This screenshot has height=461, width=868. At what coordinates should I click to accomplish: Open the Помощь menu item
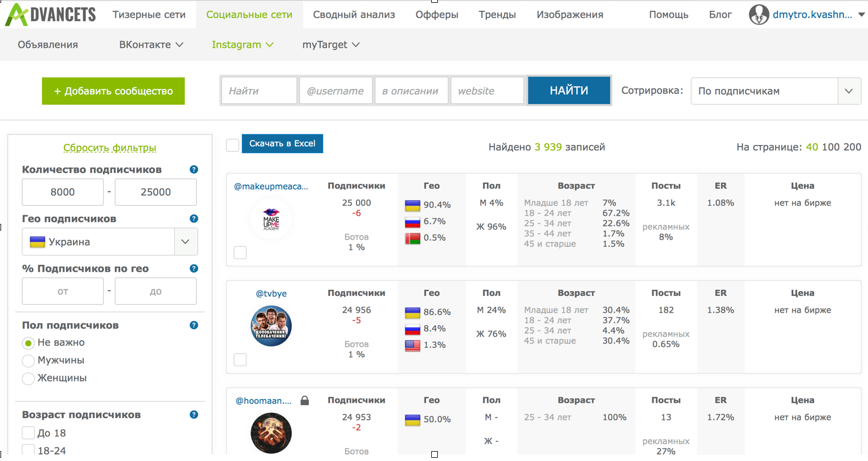(x=669, y=15)
